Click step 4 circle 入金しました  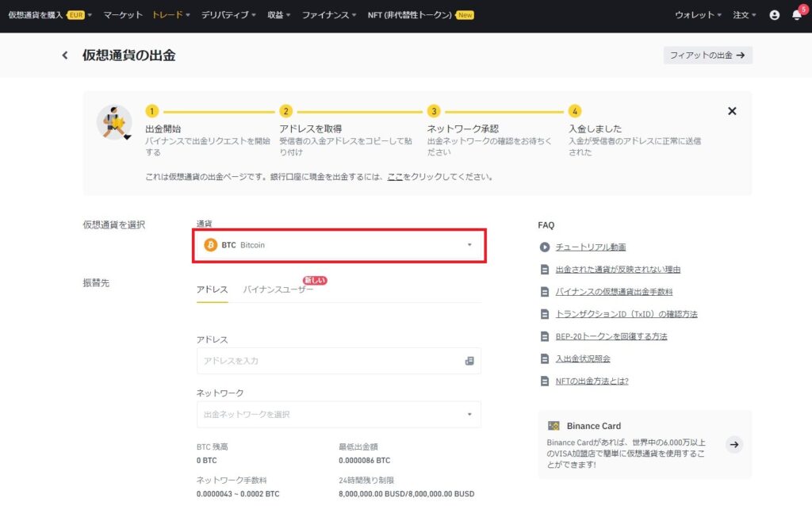click(x=574, y=111)
